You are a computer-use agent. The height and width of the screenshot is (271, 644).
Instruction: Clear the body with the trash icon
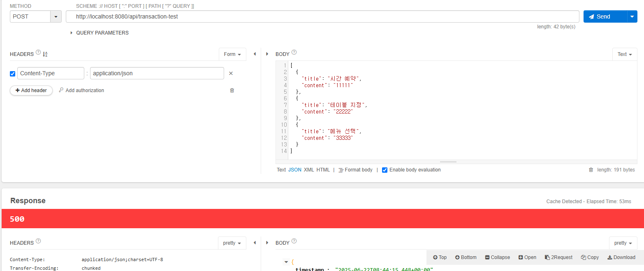pos(591,170)
